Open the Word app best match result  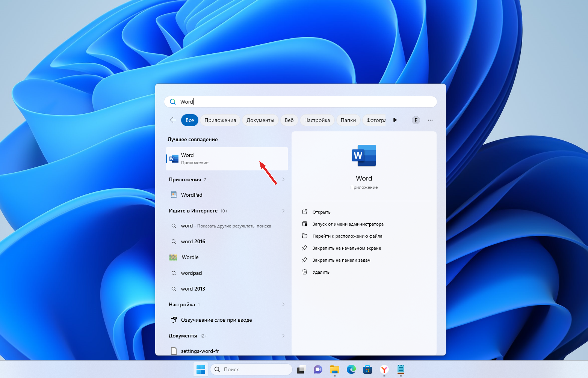[x=227, y=159]
